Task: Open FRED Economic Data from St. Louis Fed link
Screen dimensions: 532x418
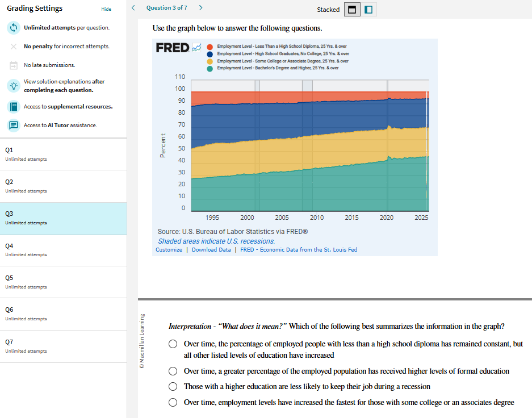Action: [x=299, y=250]
